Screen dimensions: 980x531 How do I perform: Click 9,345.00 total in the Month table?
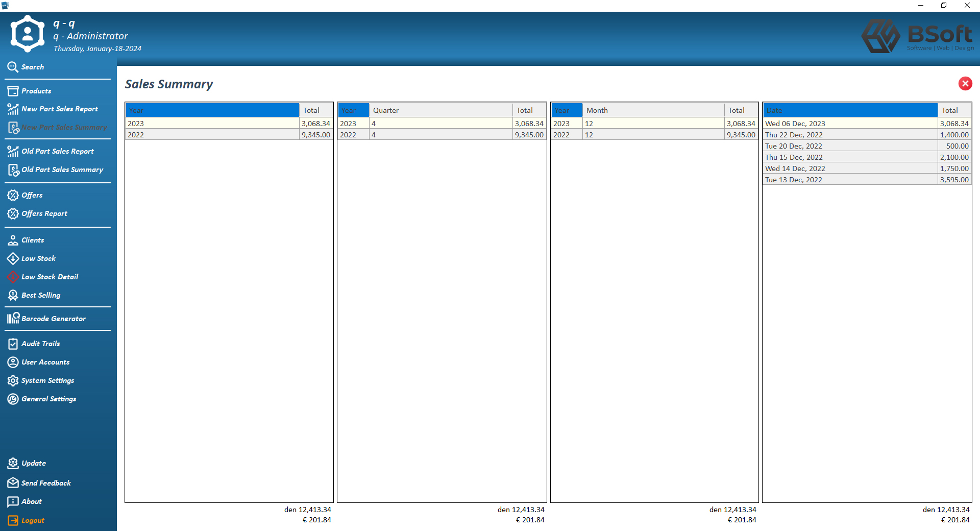(x=741, y=135)
